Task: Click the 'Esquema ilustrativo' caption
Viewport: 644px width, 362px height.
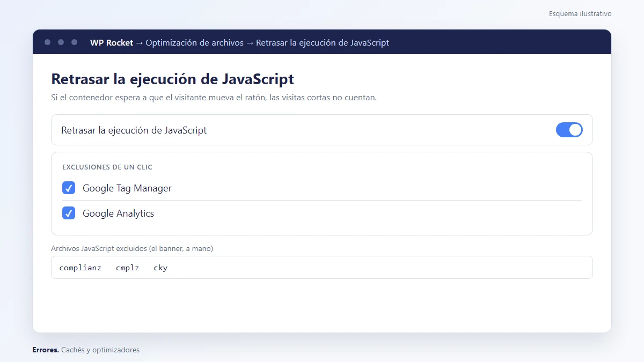Action: [x=580, y=14]
